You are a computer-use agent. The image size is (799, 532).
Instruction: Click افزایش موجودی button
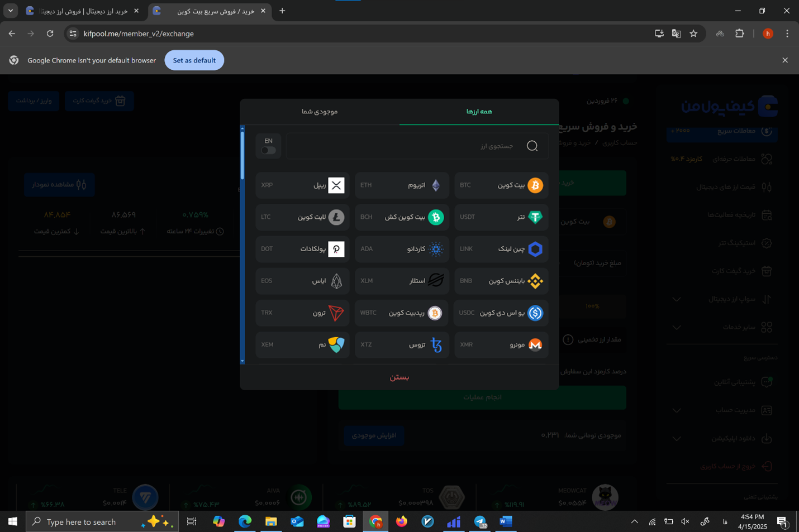pos(374,435)
